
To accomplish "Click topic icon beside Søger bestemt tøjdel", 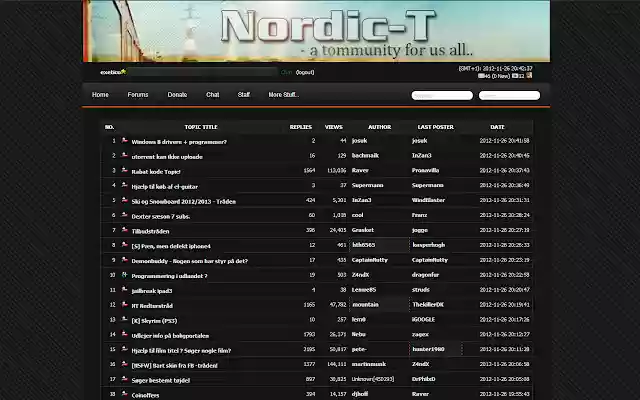I will coord(124,379).
